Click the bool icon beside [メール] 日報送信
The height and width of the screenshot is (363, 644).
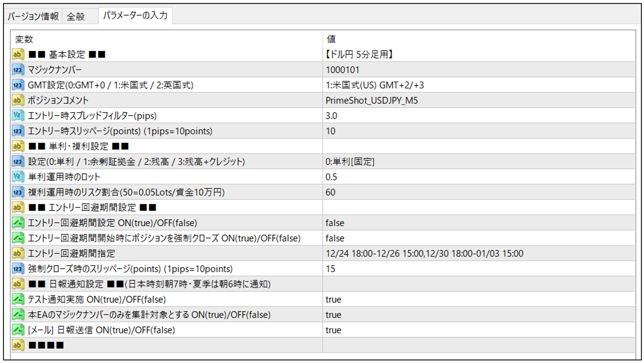pyautogui.click(x=18, y=330)
